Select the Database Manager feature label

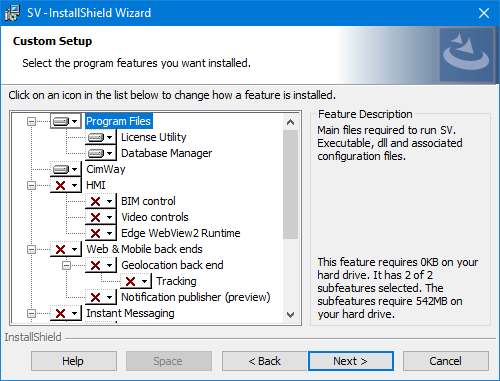coord(166,153)
